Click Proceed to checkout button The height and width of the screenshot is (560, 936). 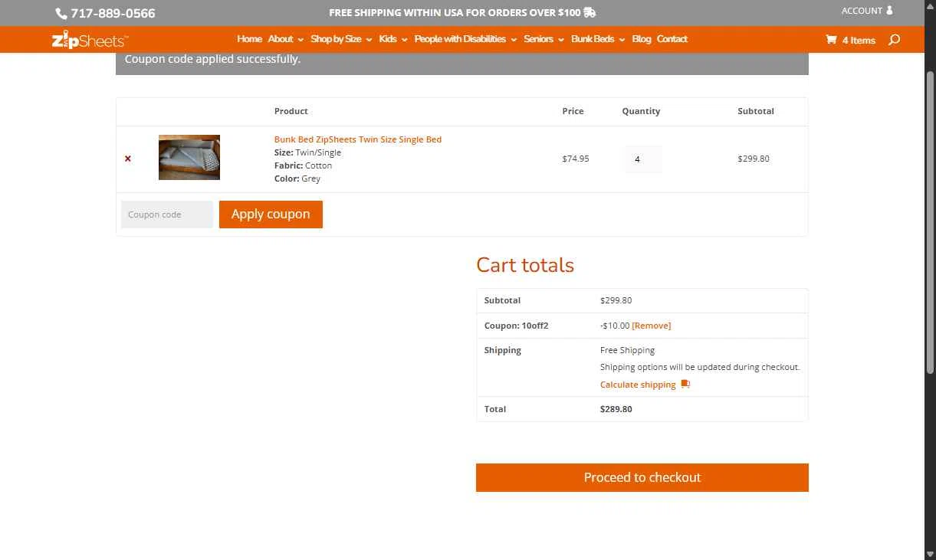[642, 477]
